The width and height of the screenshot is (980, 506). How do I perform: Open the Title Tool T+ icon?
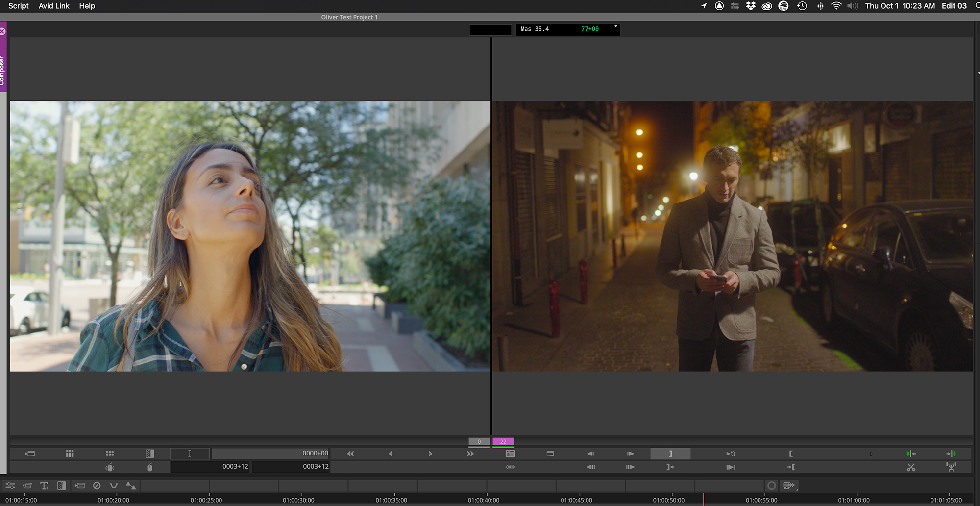pos(44,485)
